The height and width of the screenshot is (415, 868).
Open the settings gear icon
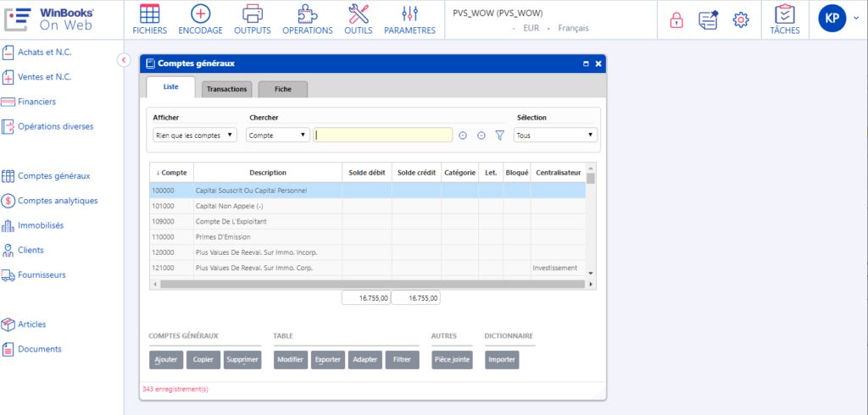(x=741, y=20)
